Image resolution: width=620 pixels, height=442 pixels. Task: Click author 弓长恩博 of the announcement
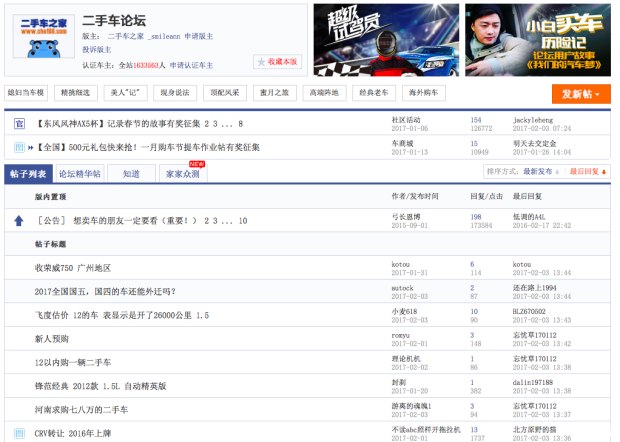pos(406,217)
